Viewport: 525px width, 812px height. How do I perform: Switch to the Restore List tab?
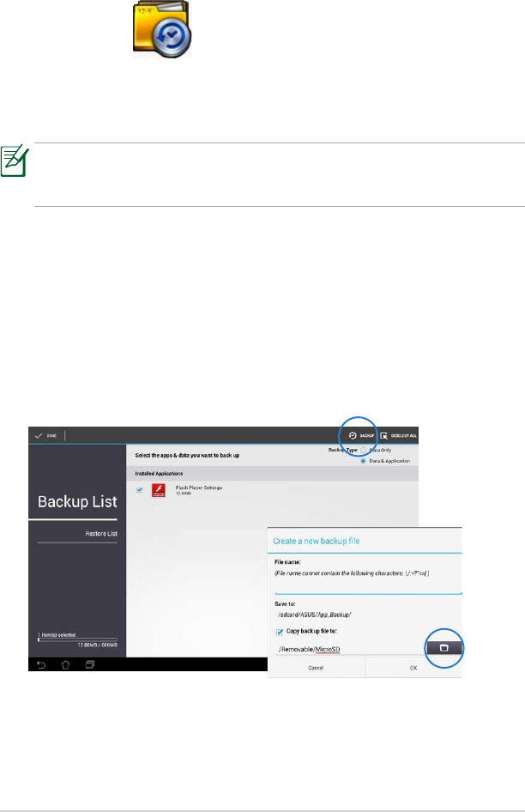pyautogui.click(x=101, y=533)
